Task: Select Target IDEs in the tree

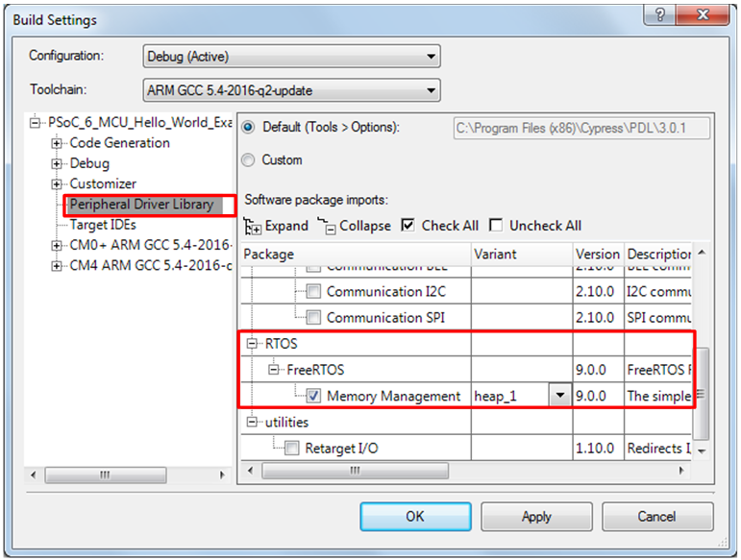Action: coord(103,225)
